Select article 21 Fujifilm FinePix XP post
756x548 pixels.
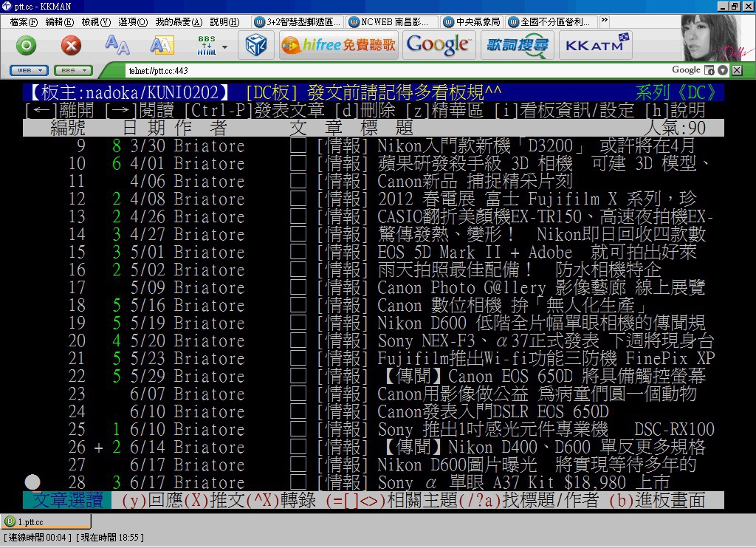coord(373,358)
